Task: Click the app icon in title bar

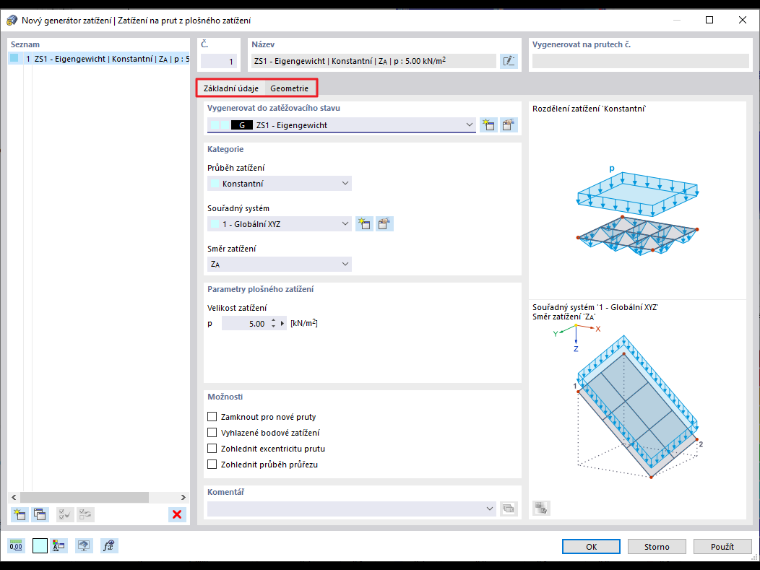Action: tap(12, 20)
